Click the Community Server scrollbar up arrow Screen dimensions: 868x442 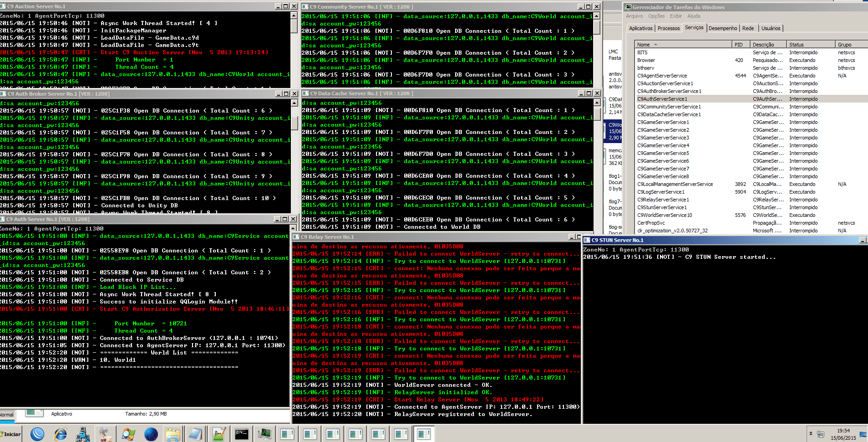click(x=597, y=16)
